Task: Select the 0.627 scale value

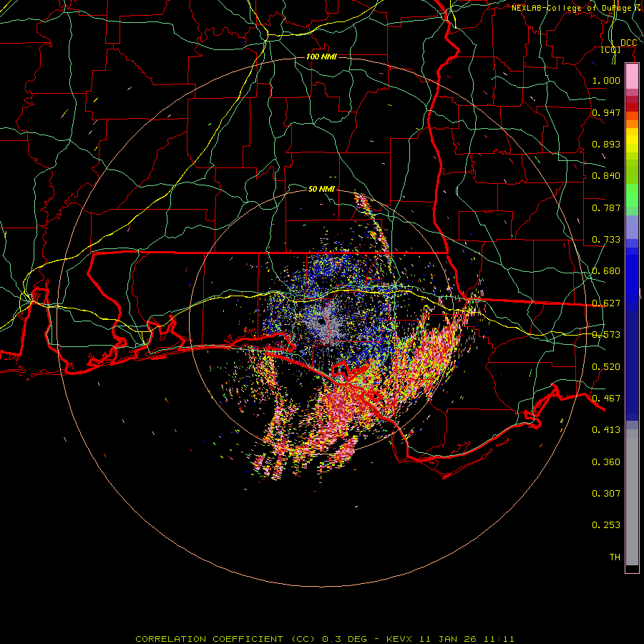Action: tap(606, 303)
